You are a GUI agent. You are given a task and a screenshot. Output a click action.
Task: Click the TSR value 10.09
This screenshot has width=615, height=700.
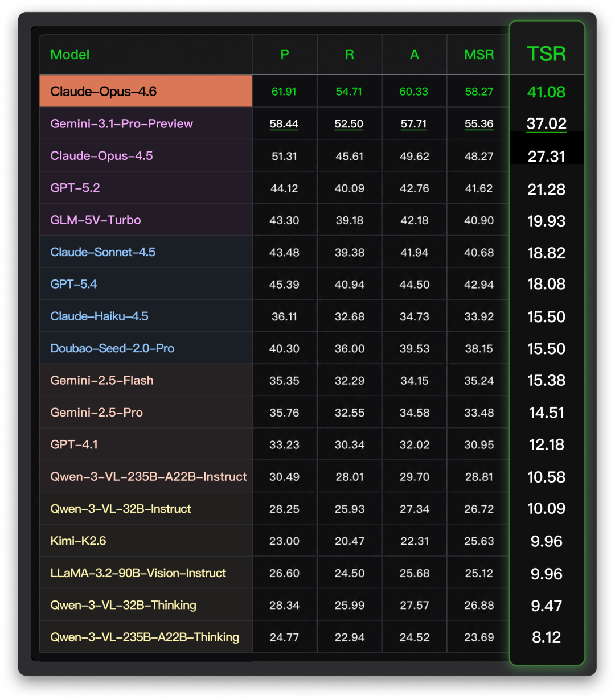(547, 508)
